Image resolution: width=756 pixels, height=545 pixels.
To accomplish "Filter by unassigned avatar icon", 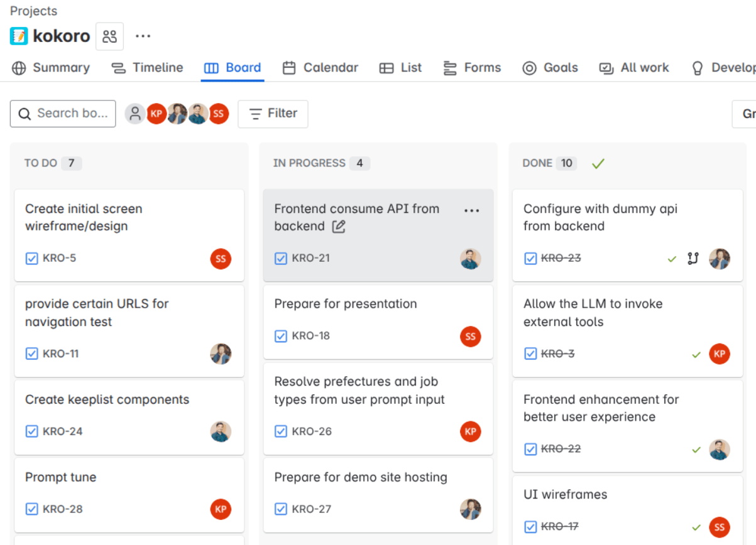I will [134, 114].
